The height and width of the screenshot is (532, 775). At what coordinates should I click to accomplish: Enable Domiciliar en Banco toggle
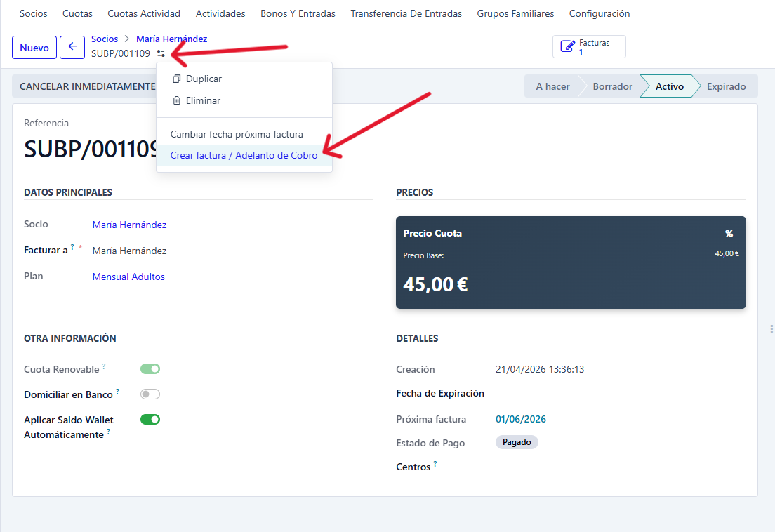tap(150, 394)
